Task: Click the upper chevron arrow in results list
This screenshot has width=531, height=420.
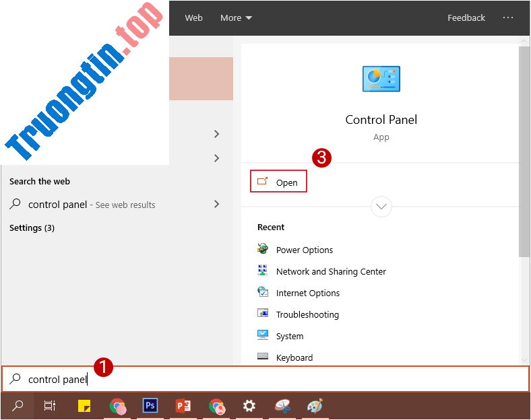Action: click(217, 134)
